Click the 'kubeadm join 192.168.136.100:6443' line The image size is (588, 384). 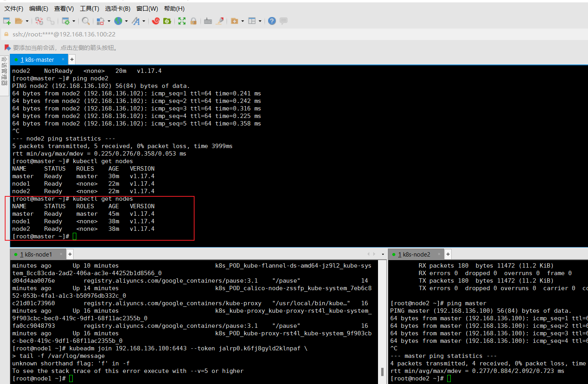(160, 348)
